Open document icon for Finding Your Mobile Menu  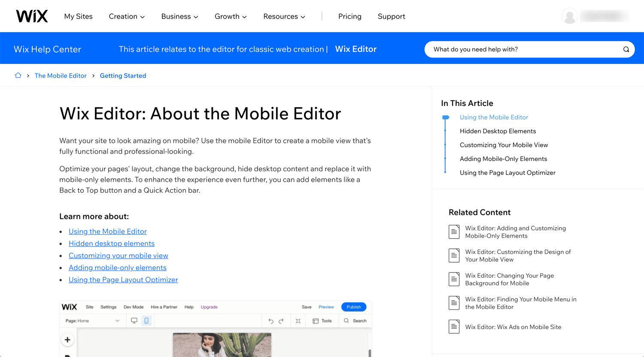pos(454,303)
